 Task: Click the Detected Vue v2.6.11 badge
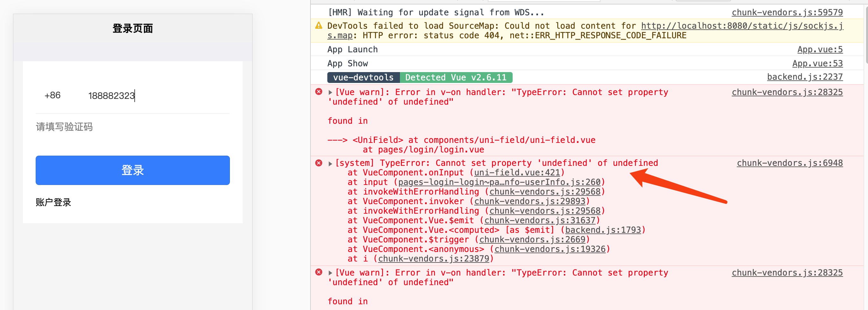456,77
